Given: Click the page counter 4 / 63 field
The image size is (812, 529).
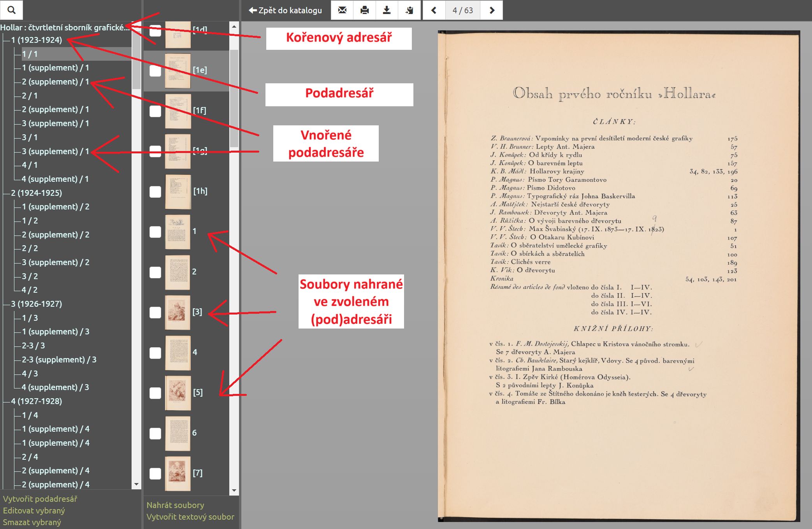Looking at the screenshot, I should [x=463, y=10].
